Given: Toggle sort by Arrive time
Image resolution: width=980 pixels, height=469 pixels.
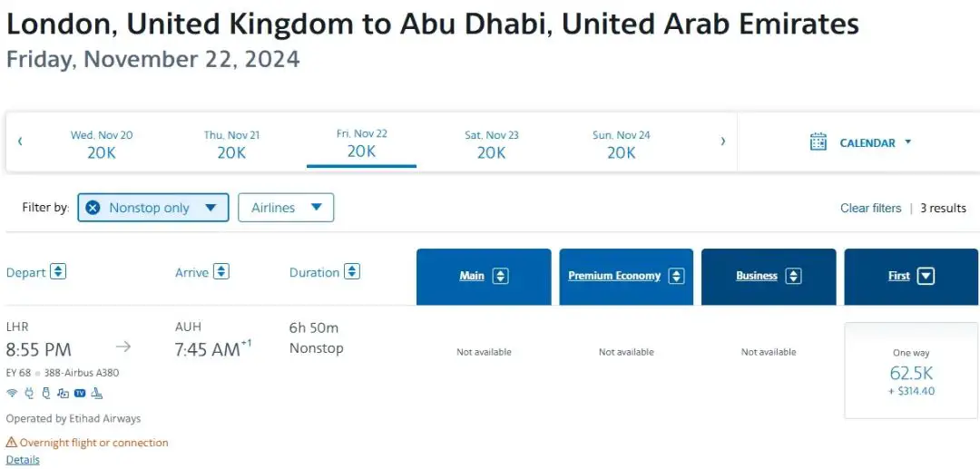Looking at the screenshot, I should tap(221, 272).
